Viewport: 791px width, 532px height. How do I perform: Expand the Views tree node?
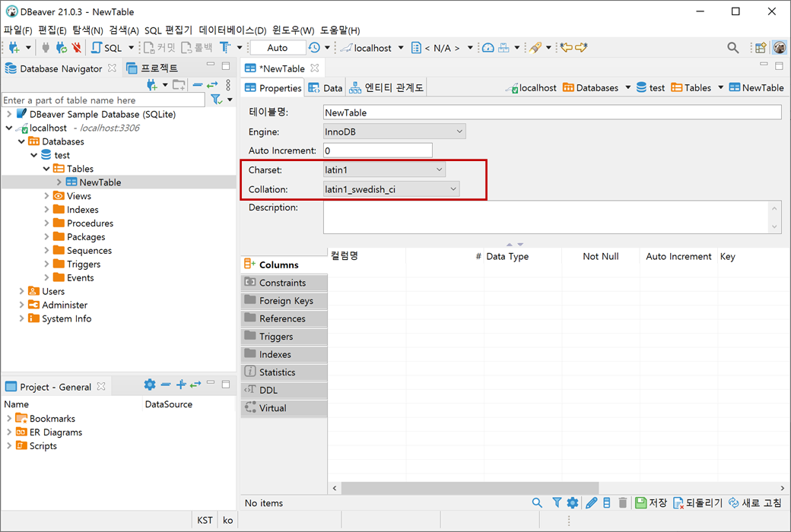point(47,195)
